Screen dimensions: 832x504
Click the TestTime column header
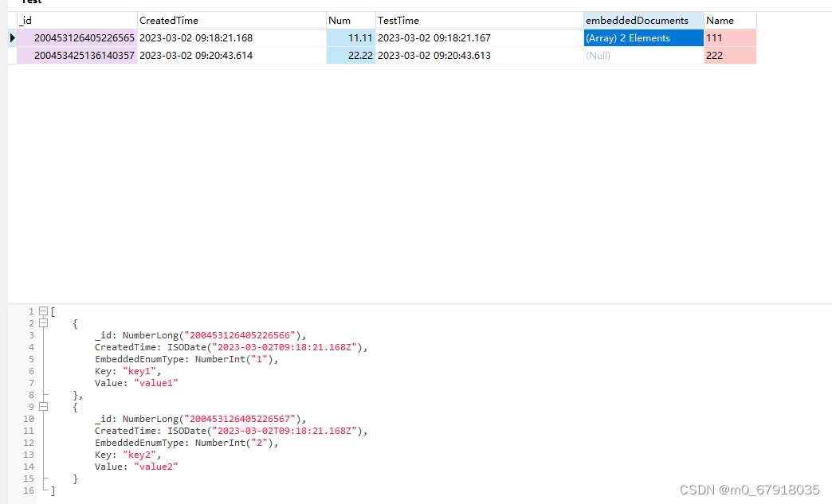398,20
